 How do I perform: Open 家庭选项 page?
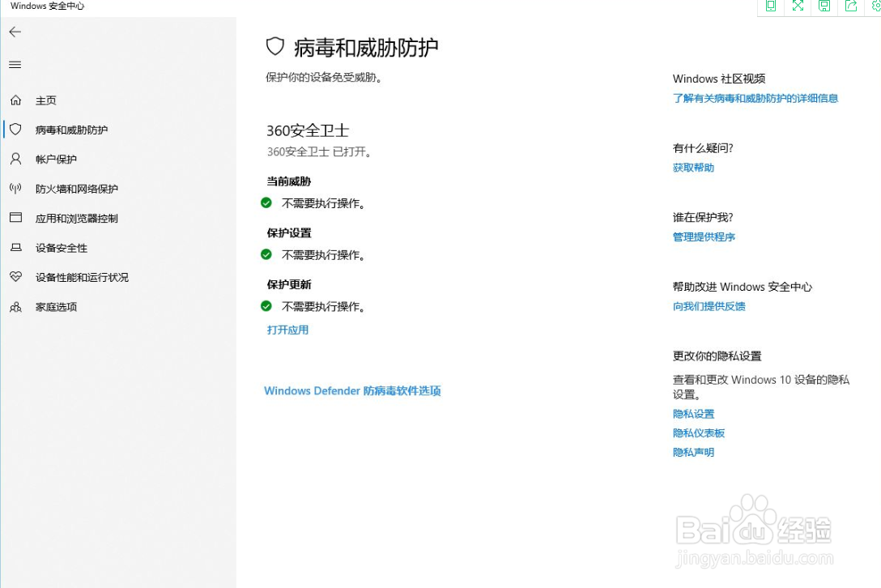[x=56, y=307]
